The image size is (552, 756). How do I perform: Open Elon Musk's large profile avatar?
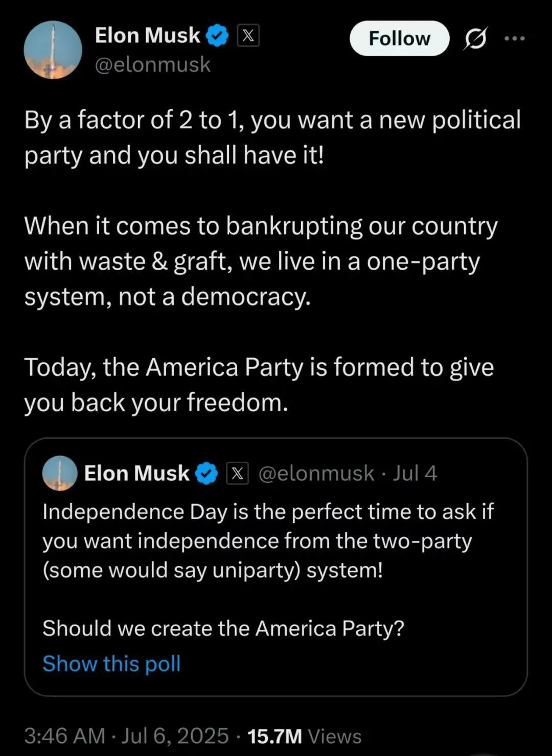(53, 50)
